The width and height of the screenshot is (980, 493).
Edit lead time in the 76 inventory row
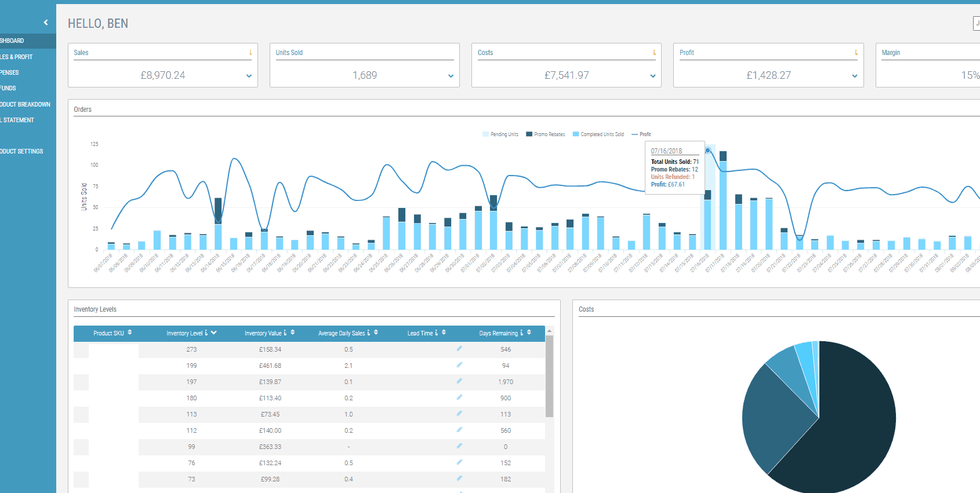[x=459, y=462]
